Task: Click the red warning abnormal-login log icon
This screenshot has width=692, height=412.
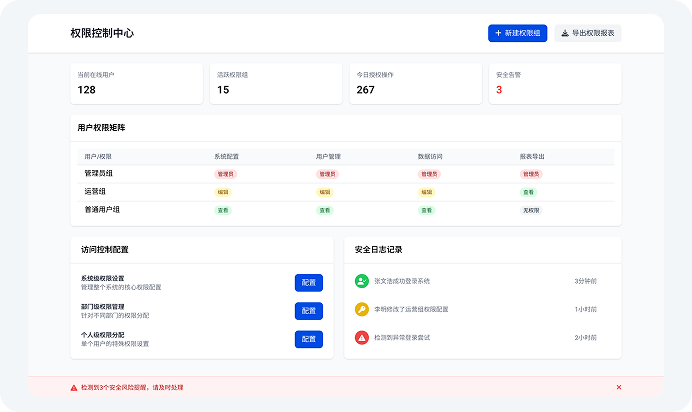Action: pyautogui.click(x=362, y=337)
